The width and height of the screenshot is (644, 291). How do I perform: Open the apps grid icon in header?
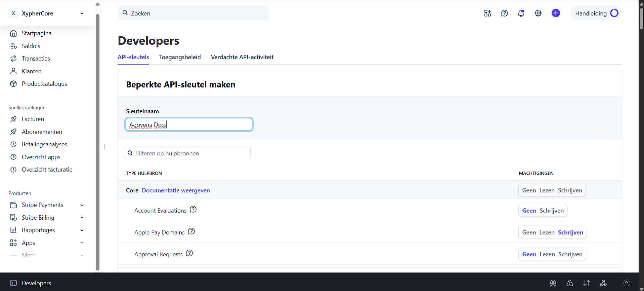tap(487, 13)
